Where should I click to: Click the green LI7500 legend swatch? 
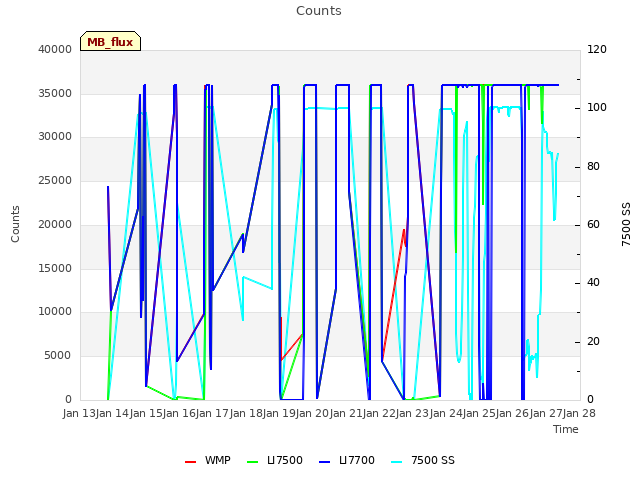[x=253, y=462]
